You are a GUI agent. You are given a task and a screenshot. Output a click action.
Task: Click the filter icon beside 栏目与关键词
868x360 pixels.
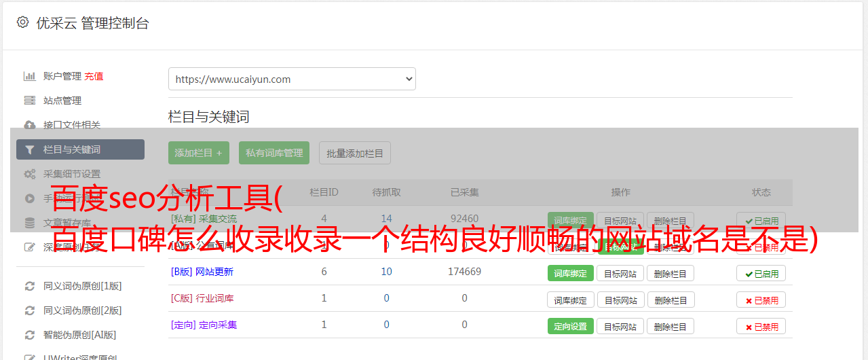coord(29,149)
